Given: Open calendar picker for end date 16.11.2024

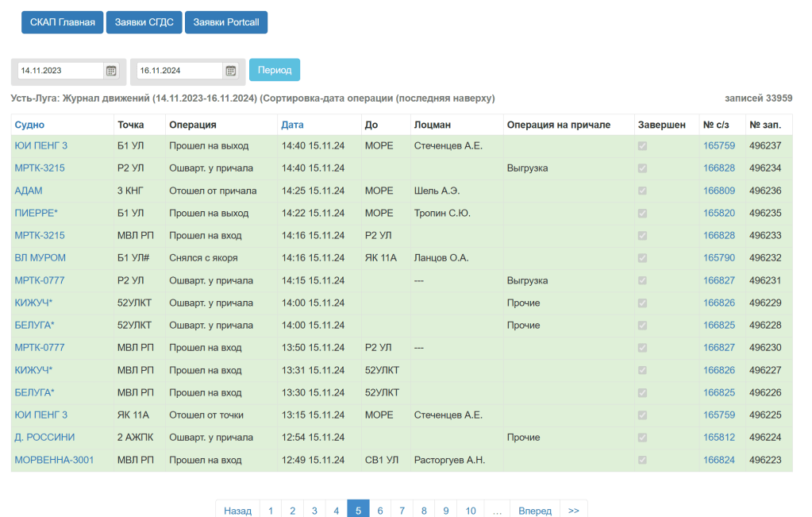Looking at the screenshot, I should (x=230, y=71).
